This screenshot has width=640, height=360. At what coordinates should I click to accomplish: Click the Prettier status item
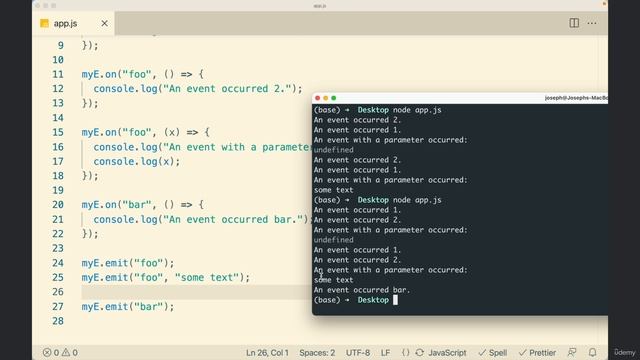(x=537, y=353)
